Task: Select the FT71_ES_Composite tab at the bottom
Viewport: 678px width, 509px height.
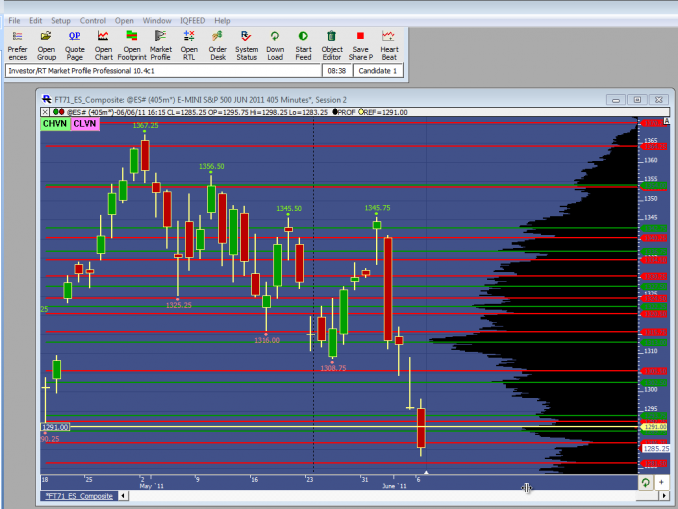Action: tap(80, 496)
